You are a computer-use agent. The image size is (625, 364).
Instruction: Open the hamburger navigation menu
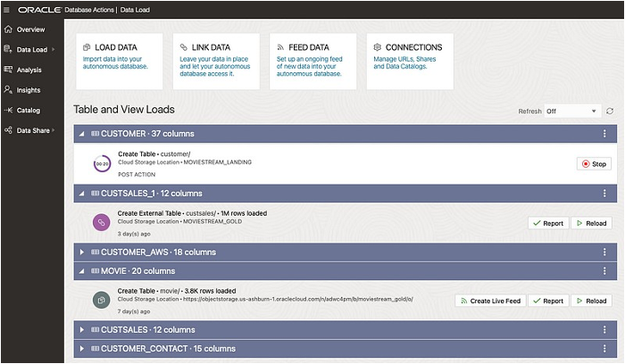point(6,10)
